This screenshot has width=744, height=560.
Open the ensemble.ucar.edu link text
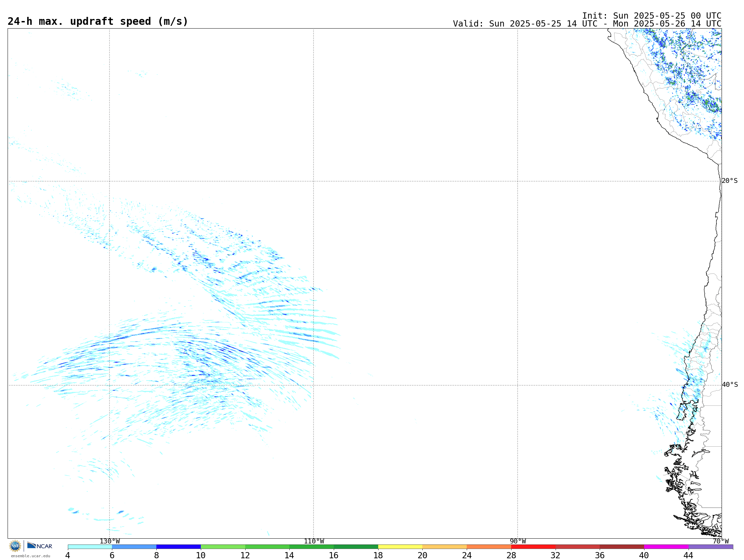tap(31, 556)
